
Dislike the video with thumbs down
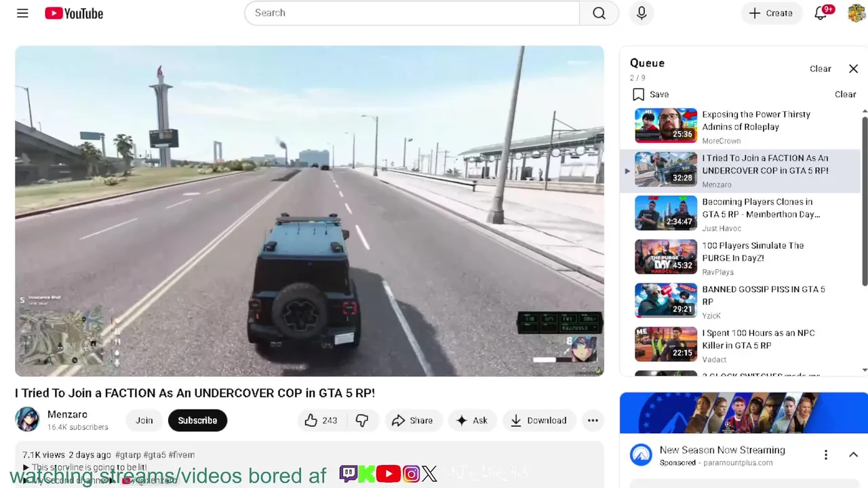[362, 420]
